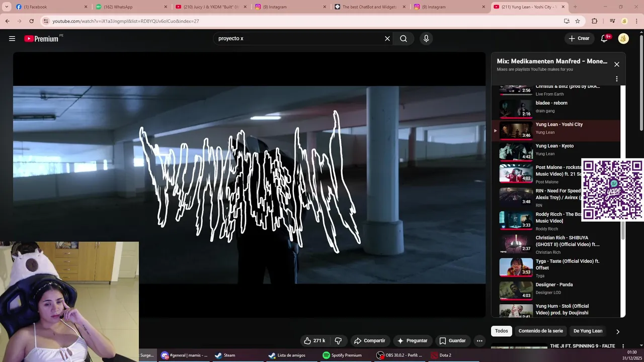Screen dimensions: 644x362
Task: Click the Preguntar button
Action: coord(413,341)
